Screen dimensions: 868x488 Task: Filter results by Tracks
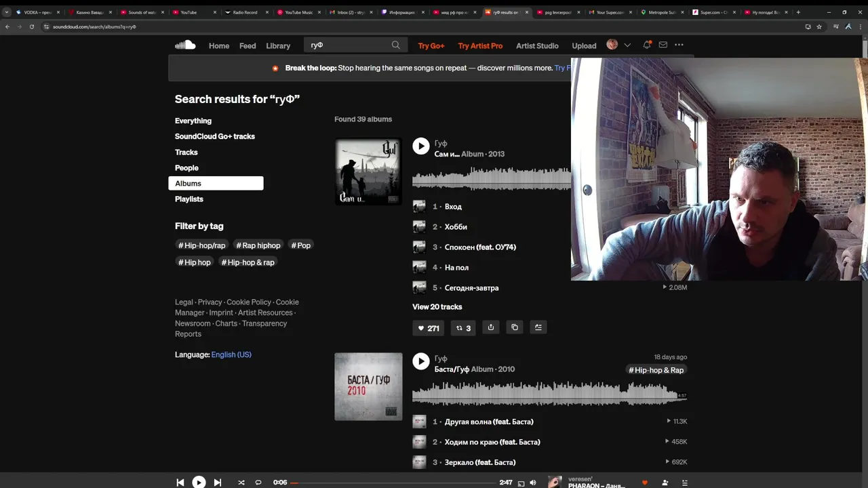point(186,152)
